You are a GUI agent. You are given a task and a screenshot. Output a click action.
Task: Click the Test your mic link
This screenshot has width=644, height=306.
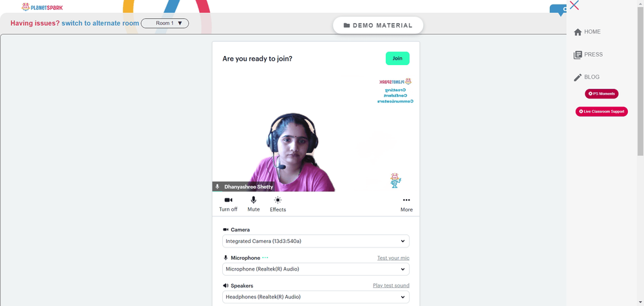tap(393, 258)
